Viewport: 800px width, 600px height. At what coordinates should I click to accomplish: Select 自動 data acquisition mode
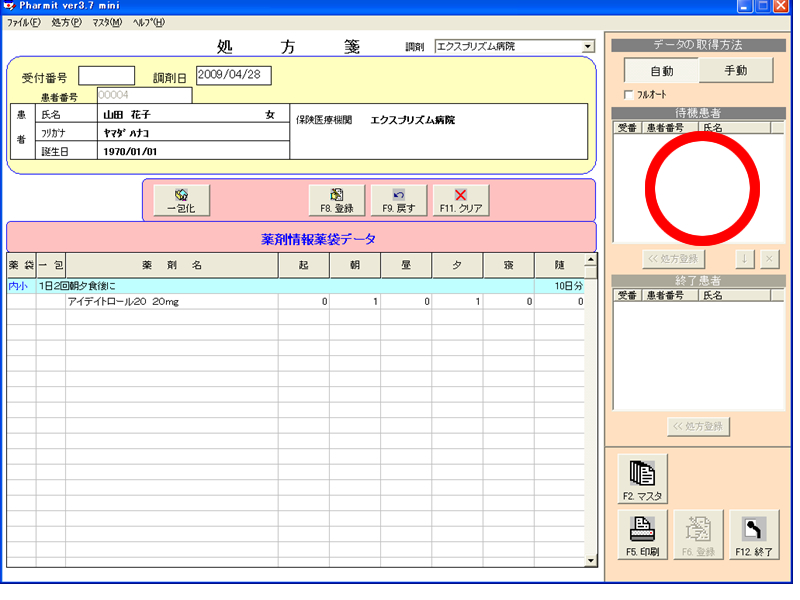[x=661, y=71]
